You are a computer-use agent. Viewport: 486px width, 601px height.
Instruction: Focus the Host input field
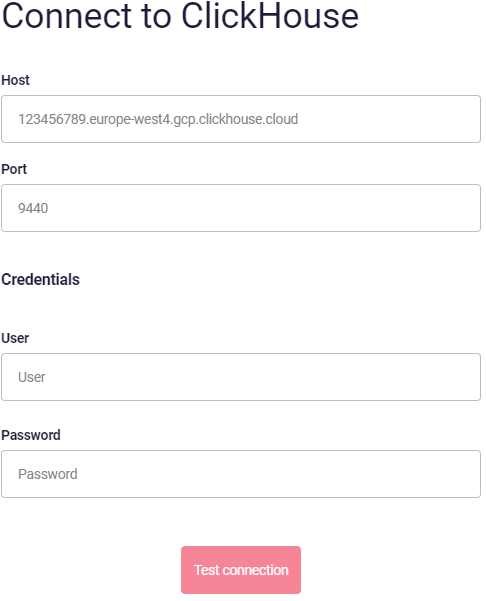(241, 119)
